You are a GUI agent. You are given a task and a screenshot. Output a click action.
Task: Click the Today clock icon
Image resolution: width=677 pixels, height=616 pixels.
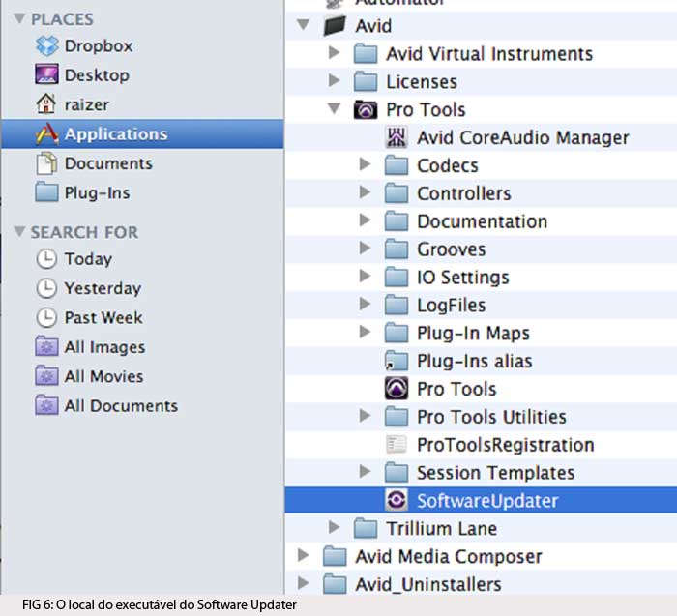46,259
